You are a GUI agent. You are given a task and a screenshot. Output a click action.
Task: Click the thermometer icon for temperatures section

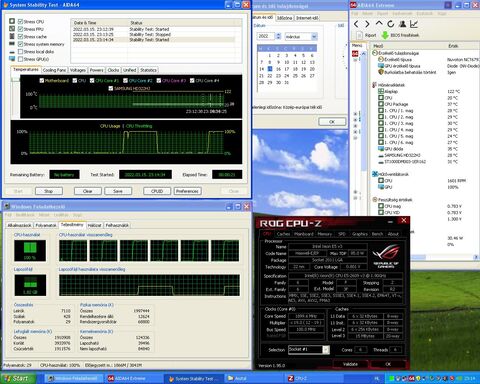pyautogui.click(x=374, y=85)
